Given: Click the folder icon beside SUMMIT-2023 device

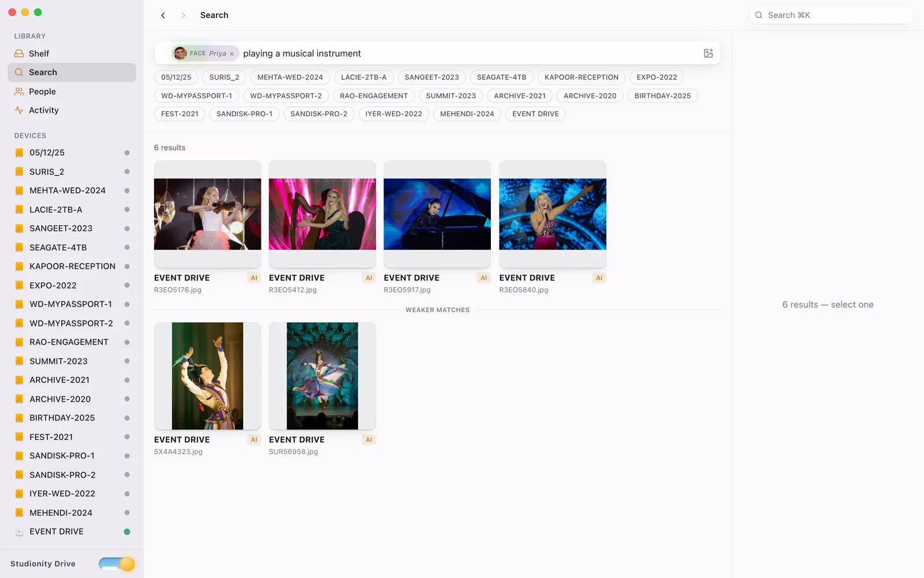Looking at the screenshot, I should 19,361.
